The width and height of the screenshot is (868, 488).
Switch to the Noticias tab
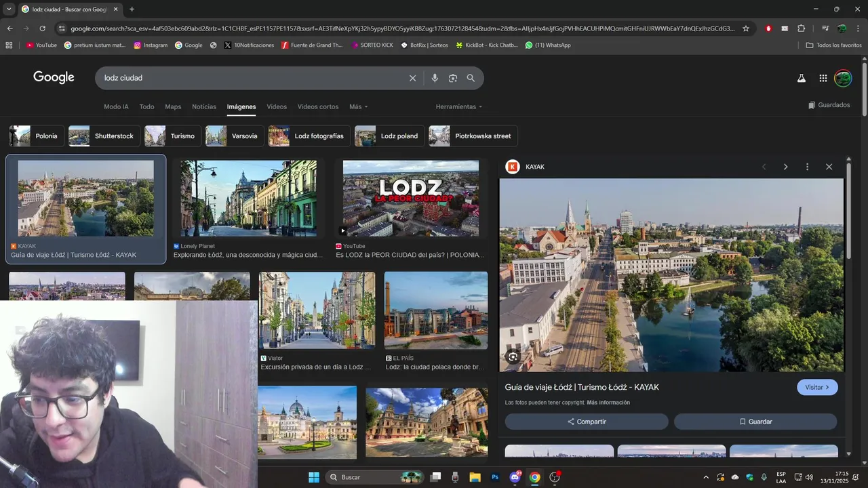coord(204,106)
